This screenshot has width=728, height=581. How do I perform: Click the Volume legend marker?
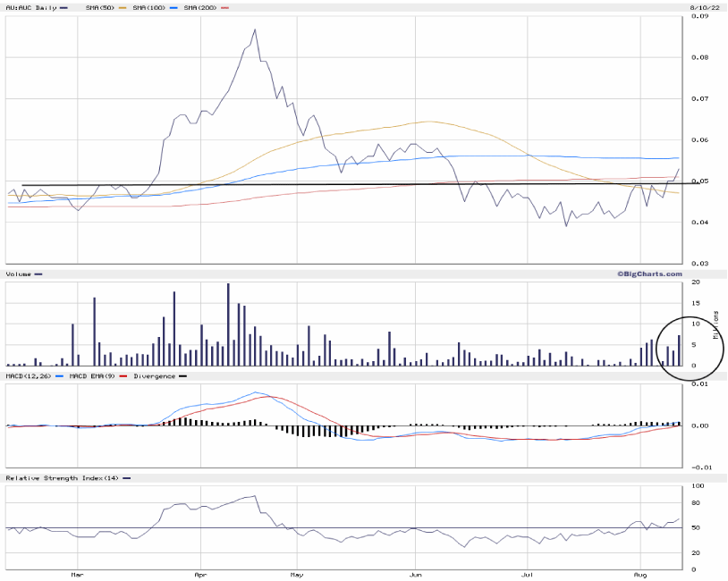coord(38,273)
